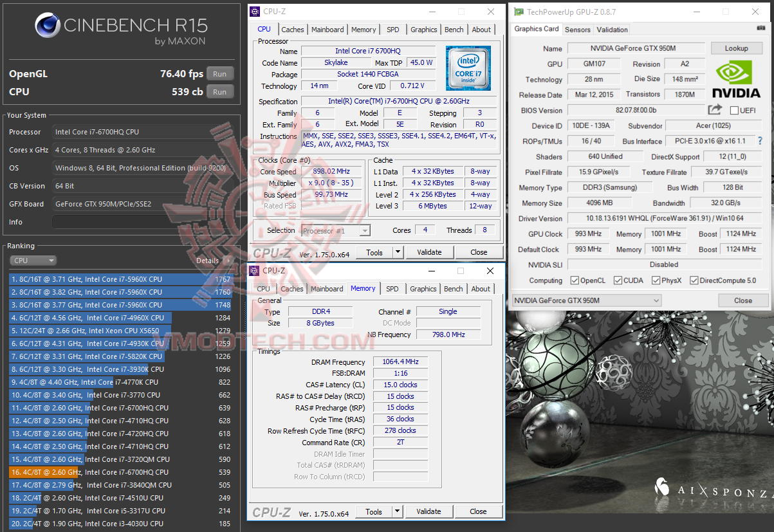Screen dimensions: 774x532
Task: Click the GPU-Z BIOS Version field
Action: point(636,110)
